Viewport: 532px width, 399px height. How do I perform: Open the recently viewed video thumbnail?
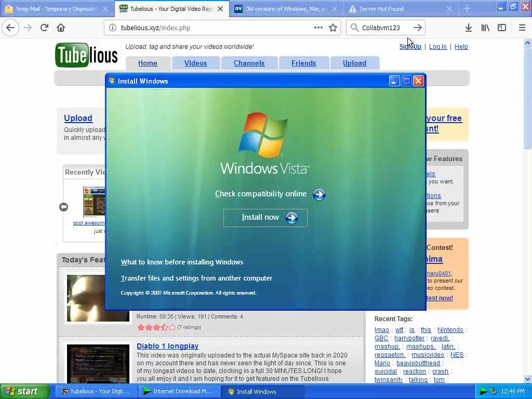tap(94, 202)
